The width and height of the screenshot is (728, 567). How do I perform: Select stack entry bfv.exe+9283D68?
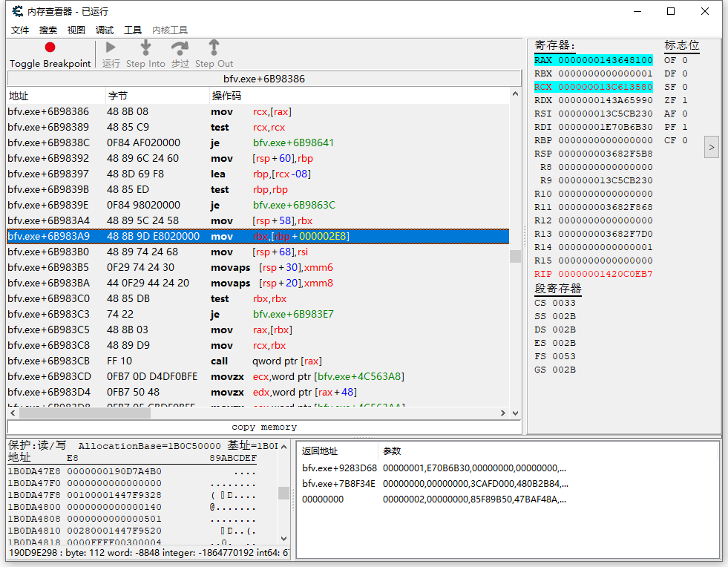click(x=339, y=468)
